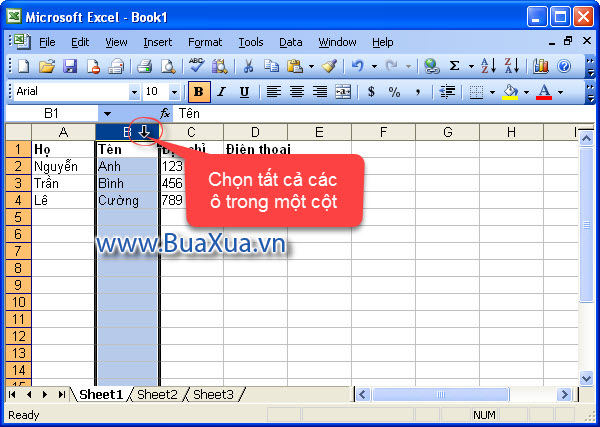The image size is (600, 427).
Task: Expand the Paste options arrow
Action: click(311, 67)
